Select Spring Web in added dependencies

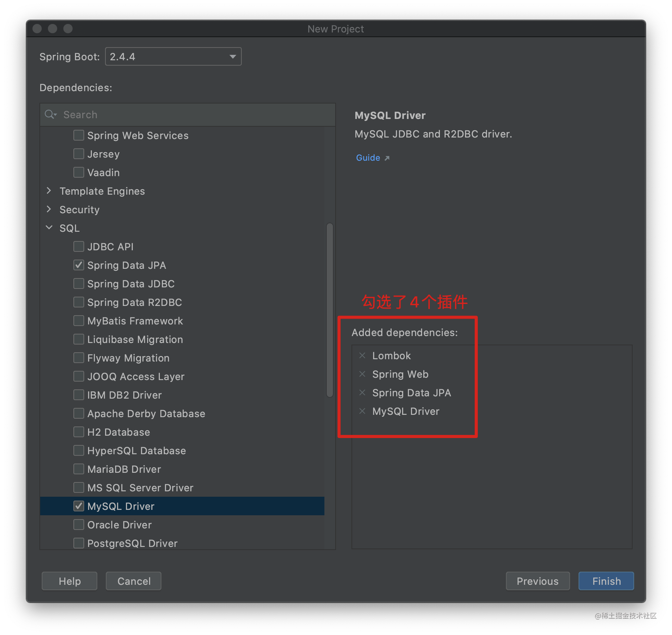pos(400,374)
